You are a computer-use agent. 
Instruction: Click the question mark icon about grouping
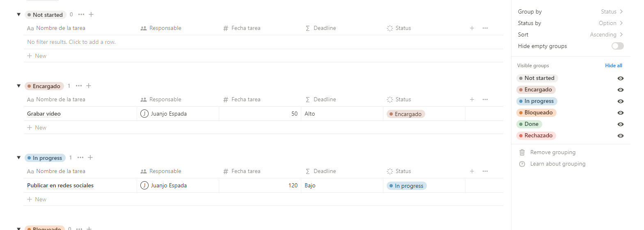click(522, 164)
